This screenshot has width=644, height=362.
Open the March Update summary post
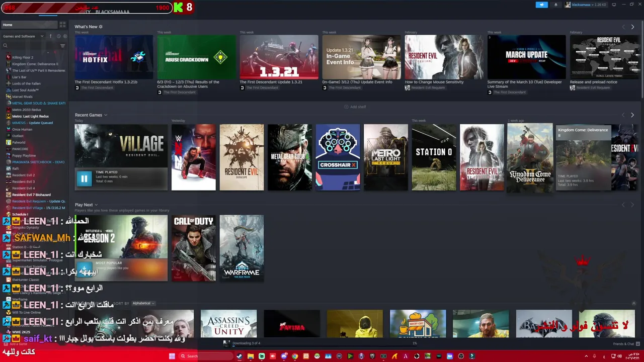click(x=526, y=57)
